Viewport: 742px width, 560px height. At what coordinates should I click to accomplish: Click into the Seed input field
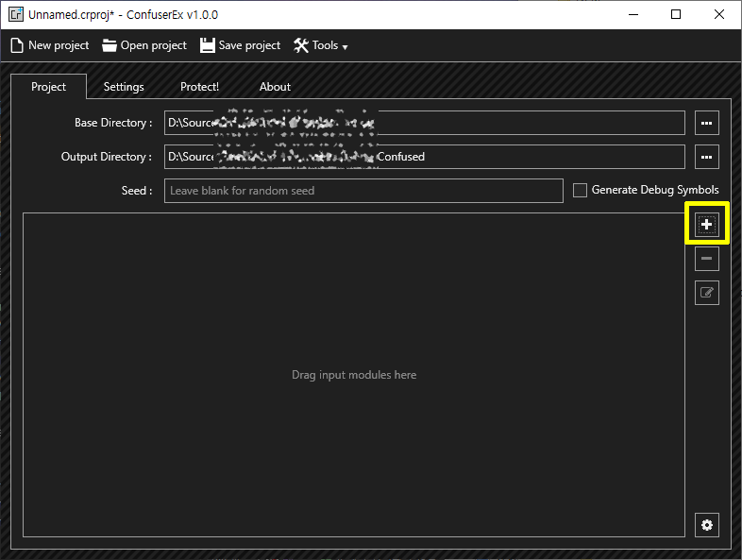pyautogui.click(x=363, y=191)
